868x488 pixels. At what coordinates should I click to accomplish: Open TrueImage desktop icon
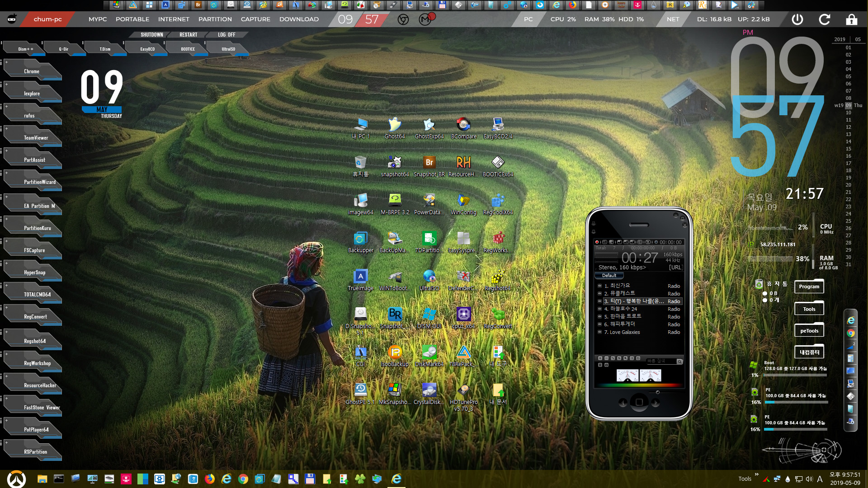[360, 280]
